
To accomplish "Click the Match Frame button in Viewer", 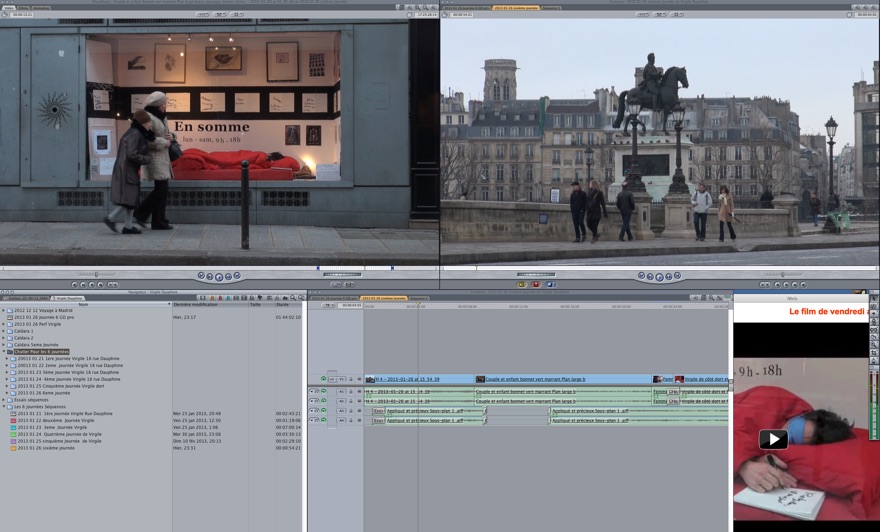I will tap(74, 285).
